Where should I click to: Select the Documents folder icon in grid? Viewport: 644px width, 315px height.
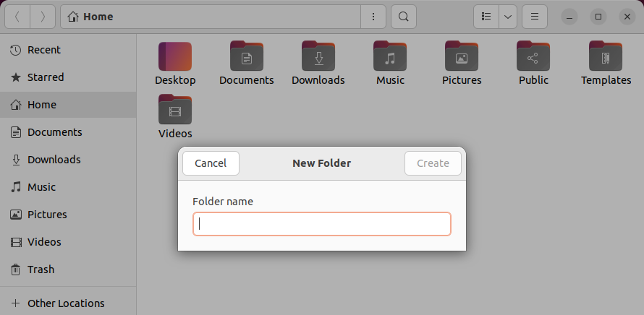[247, 56]
